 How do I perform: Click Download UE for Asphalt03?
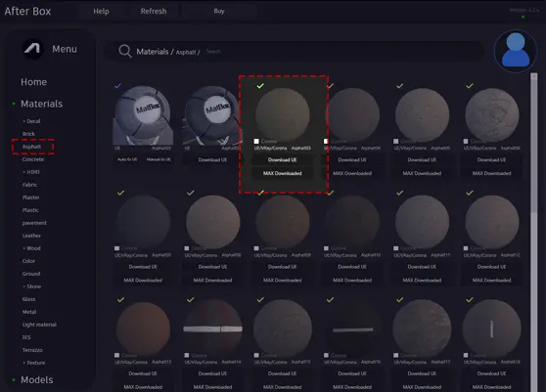282,160
